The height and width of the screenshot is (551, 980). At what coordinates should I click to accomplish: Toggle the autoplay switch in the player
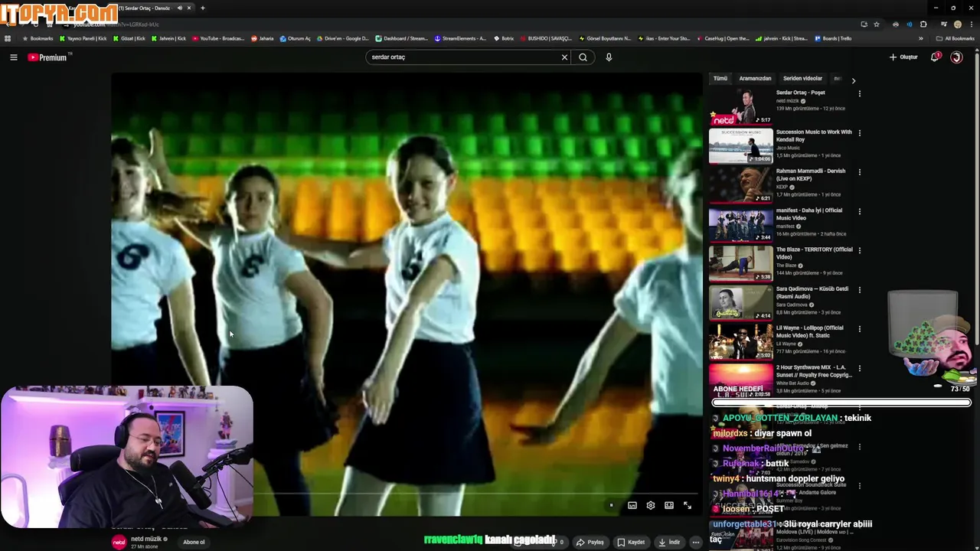[610, 505]
